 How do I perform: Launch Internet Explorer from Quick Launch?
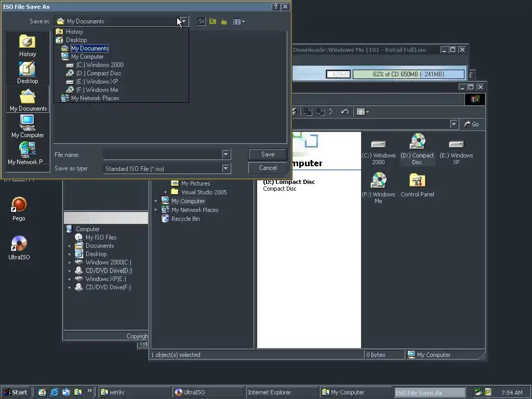pyautogui.click(x=54, y=392)
